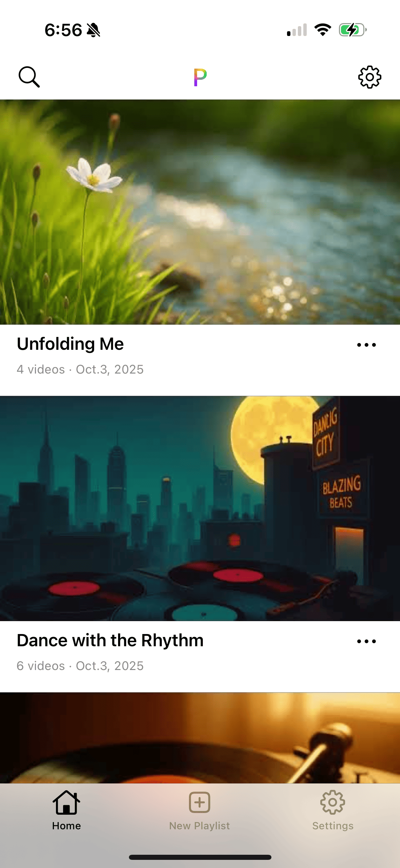This screenshot has height=868, width=400.
Task: Tap the battery charging status icon
Action: 353,30
